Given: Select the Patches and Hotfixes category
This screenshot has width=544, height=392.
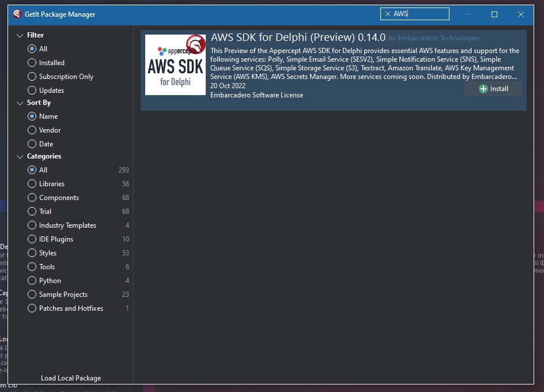Looking at the screenshot, I should [65, 308].
